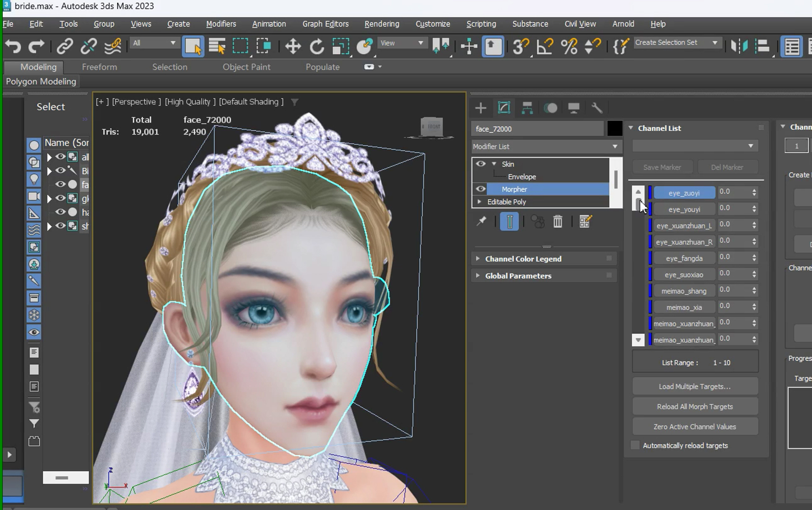This screenshot has width=812, height=510.
Task: Click the Pin Stack icon
Action: 482,221
